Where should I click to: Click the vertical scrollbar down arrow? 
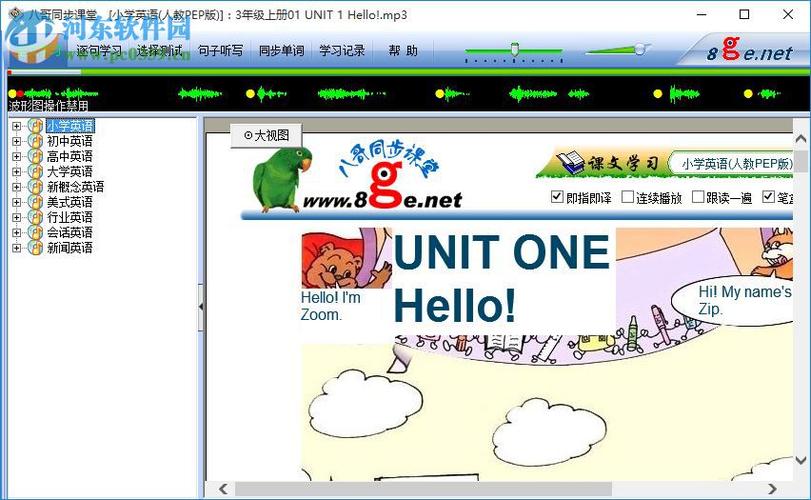[x=801, y=460]
